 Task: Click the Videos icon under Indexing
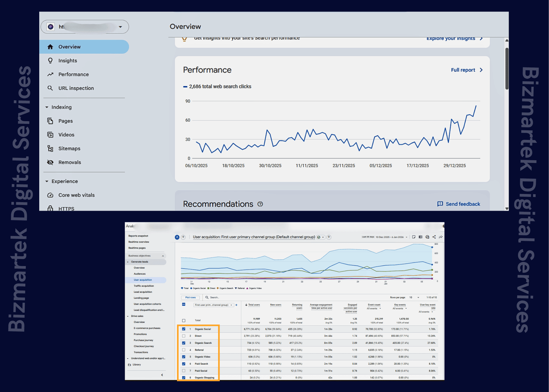pos(50,135)
